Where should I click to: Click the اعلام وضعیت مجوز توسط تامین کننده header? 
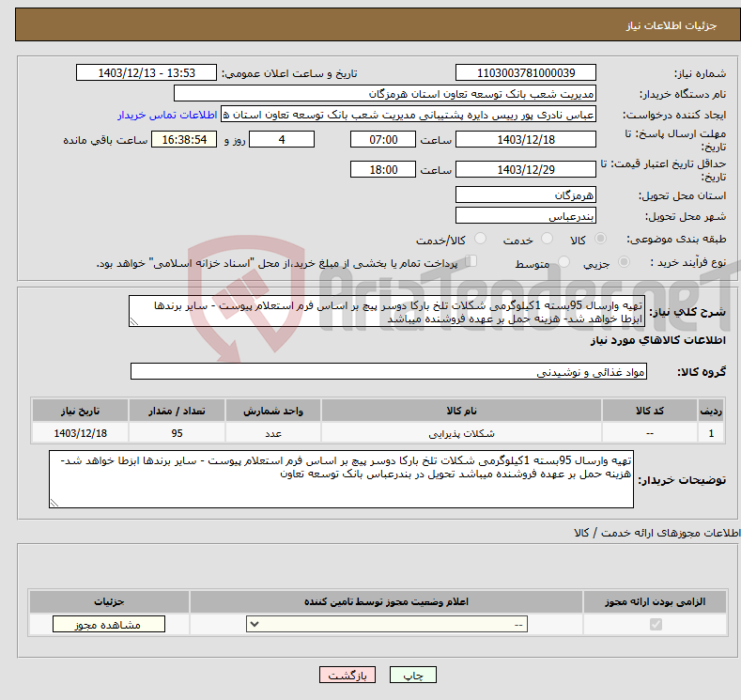tap(386, 601)
